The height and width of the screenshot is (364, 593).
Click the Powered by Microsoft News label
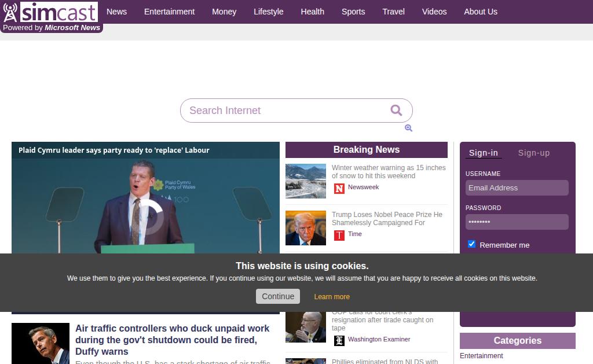pos(52,28)
